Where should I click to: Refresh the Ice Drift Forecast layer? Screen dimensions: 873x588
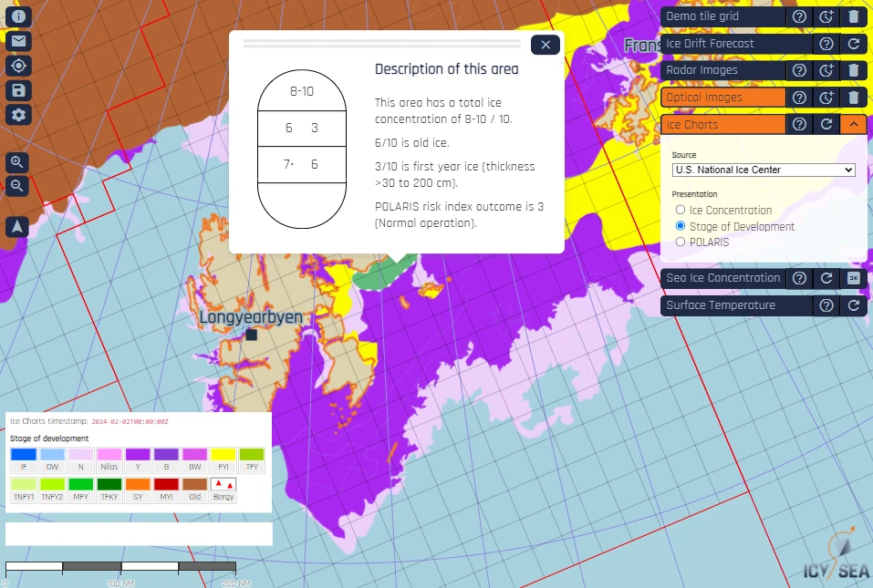853,43
